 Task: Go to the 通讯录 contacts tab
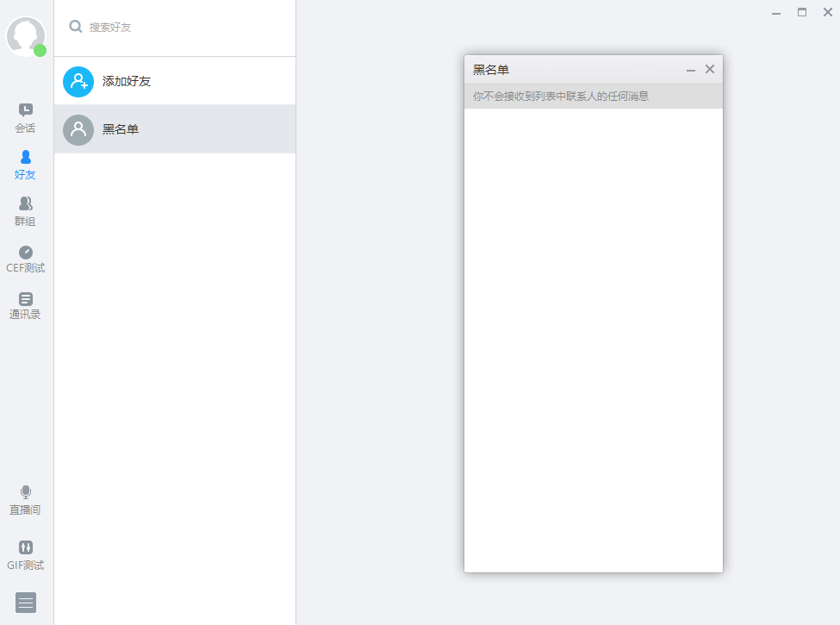coord(25,305)
